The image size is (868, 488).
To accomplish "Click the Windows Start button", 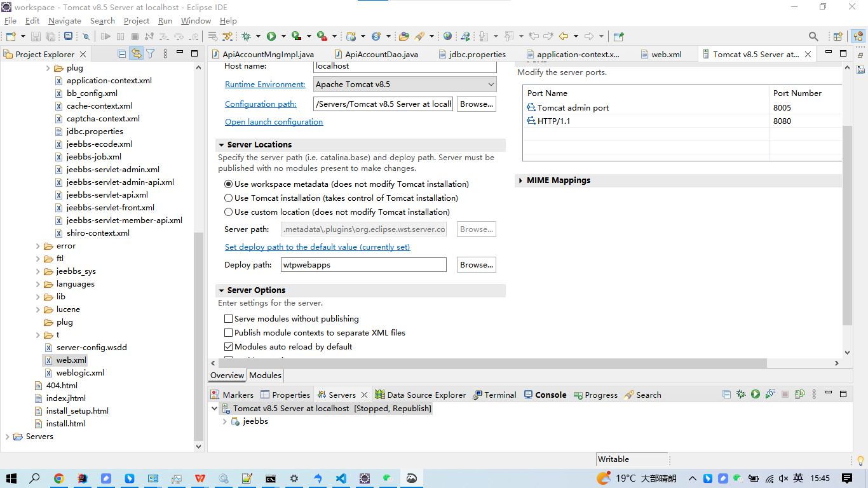I will tap(11, 478).
